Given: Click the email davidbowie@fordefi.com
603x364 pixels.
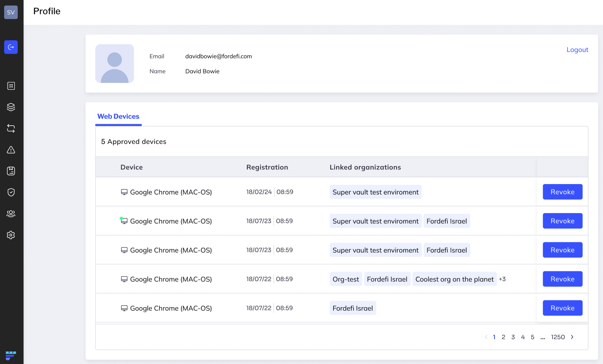Looking at the screenshot, I should (x=219, y=56).
